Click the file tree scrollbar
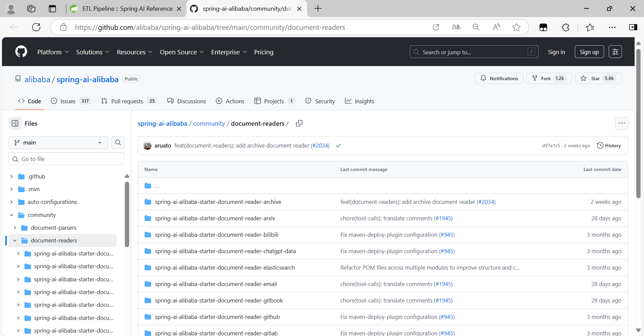The image size is (644, 336). pyautogui.click(x=127, y=215)
